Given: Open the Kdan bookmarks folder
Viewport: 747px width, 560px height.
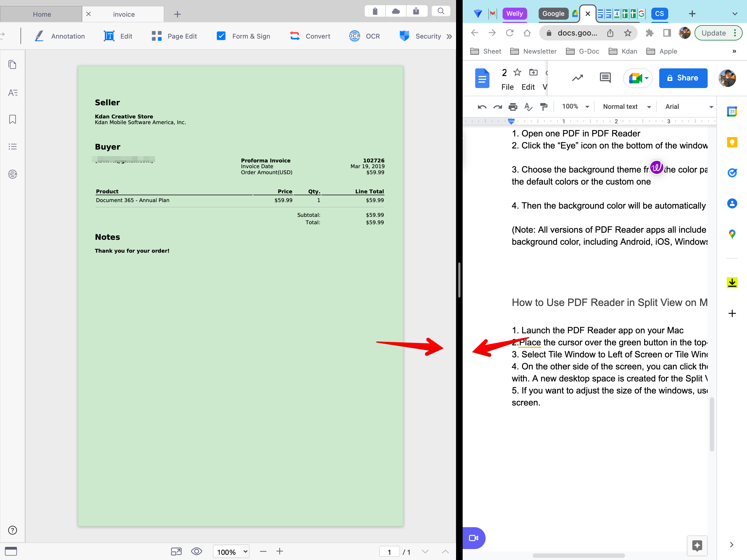Looking at the screenshot, I should tap(623, 51).
